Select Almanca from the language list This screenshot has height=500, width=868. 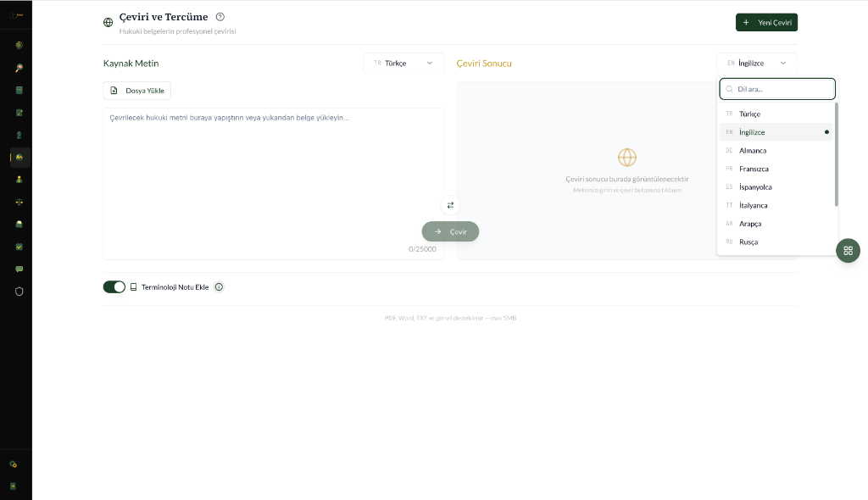[753, 151]
